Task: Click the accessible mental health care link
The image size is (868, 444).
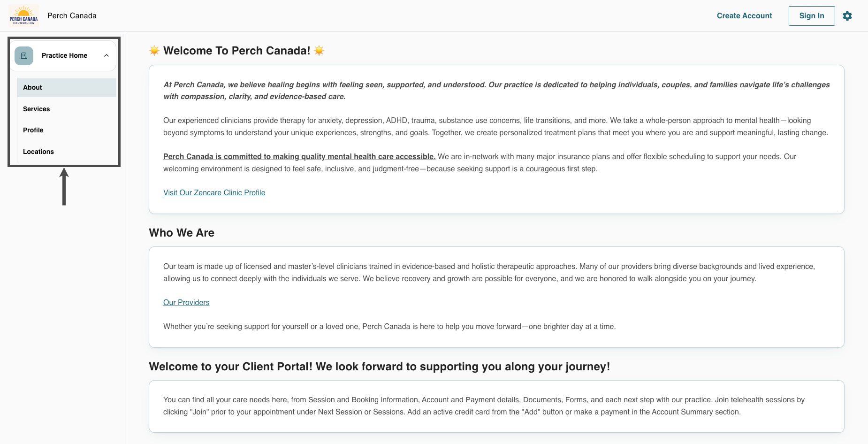Action: point(299,156)
